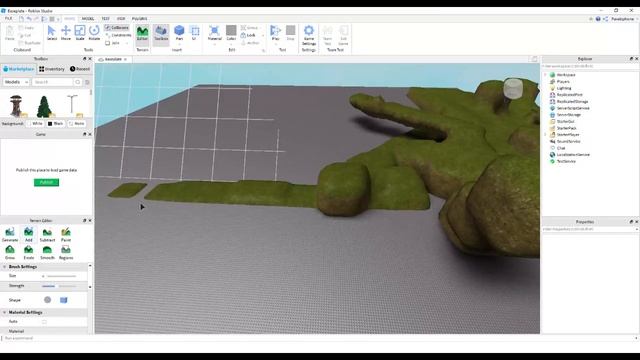The image size is (640, 360).
Task: Select the Smooth terrain tool
Action: coord(47,253)
